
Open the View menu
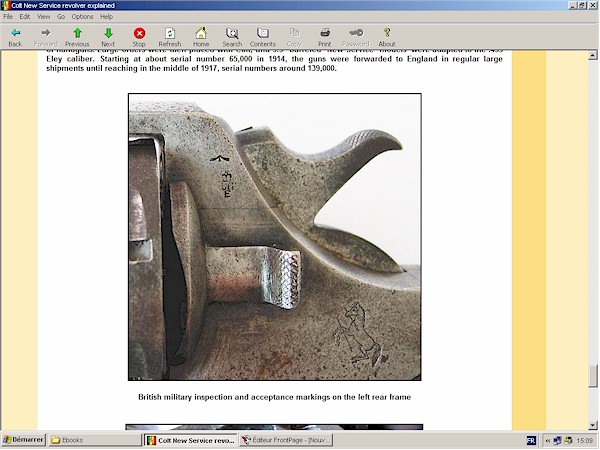coord(44,16)
